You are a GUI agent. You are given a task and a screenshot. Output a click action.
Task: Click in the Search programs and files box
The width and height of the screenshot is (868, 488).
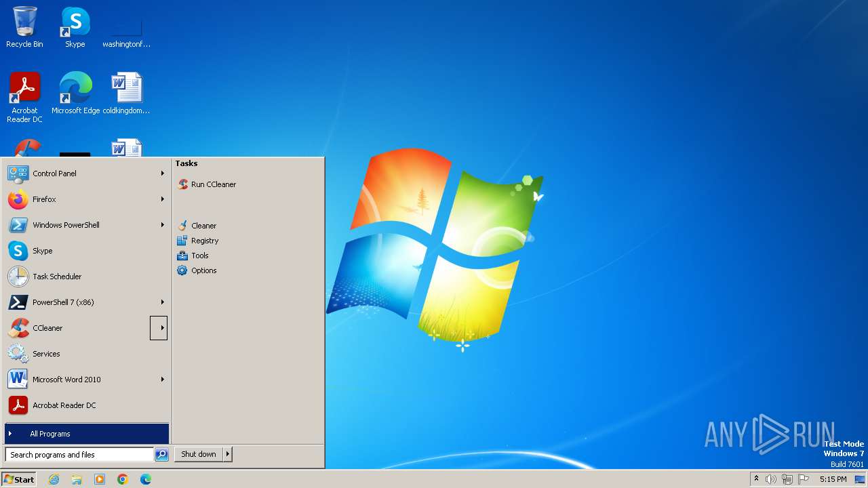pos(79,455)
